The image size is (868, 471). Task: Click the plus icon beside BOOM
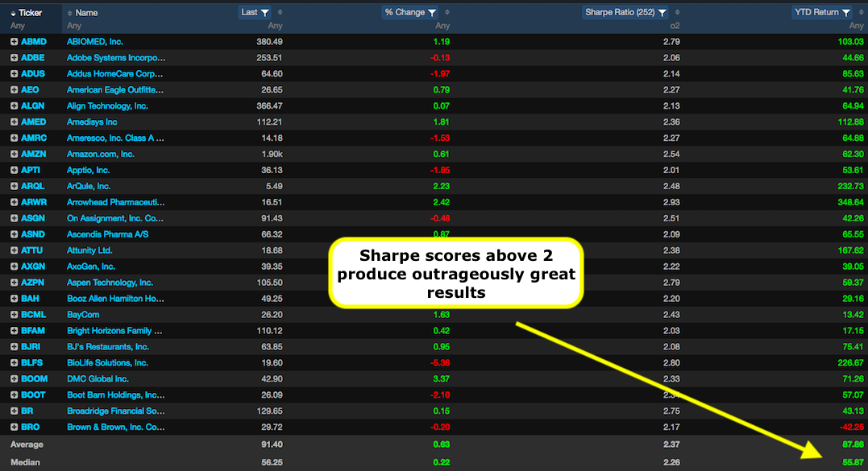pos(14,378)
